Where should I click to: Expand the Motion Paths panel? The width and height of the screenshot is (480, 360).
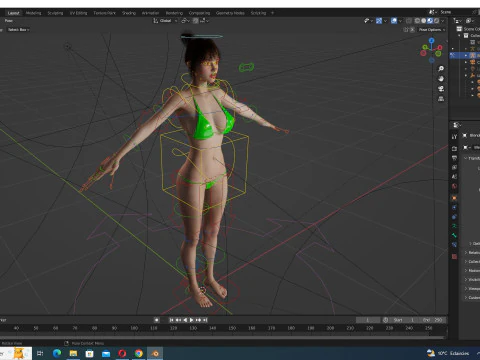(x=472, y=271)
